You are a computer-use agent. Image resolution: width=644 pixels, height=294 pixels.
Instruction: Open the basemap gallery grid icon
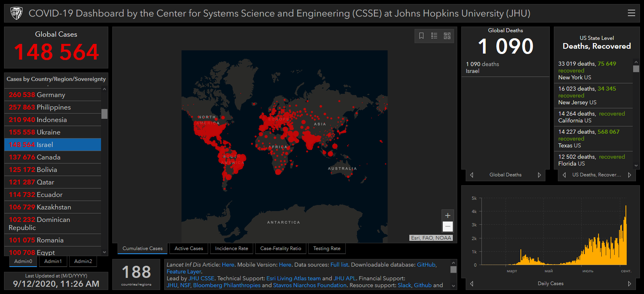[x=447, y=36]
